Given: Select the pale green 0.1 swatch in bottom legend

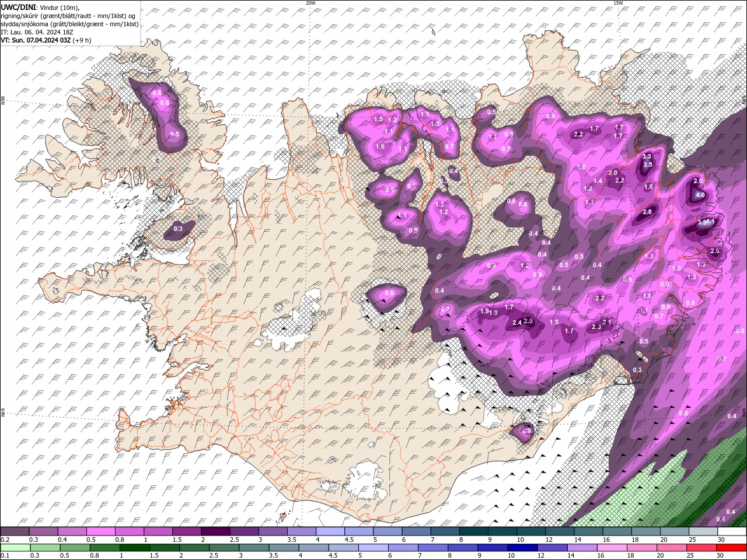Looking at the screenshot, I should (x=15, y=547).
